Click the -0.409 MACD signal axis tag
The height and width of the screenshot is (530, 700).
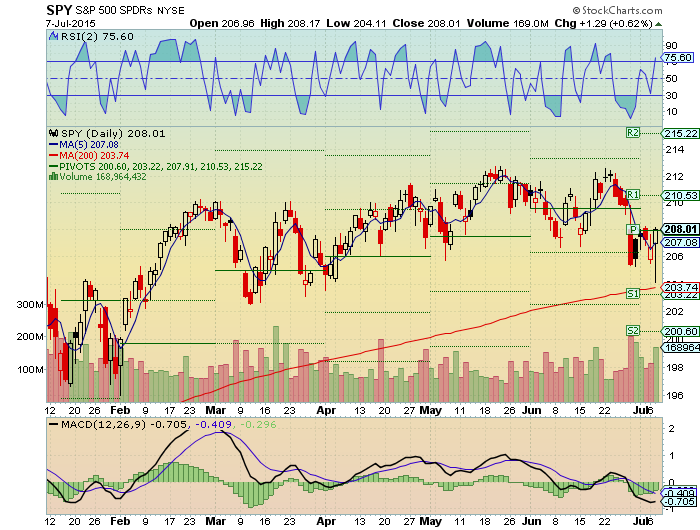click(x=679, y=493)
